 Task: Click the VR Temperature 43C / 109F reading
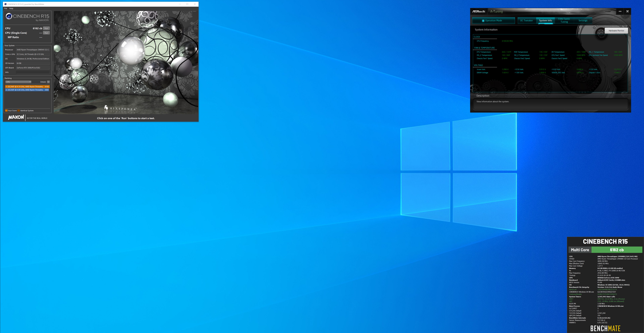pyautogui.click(x=581, y=52)
